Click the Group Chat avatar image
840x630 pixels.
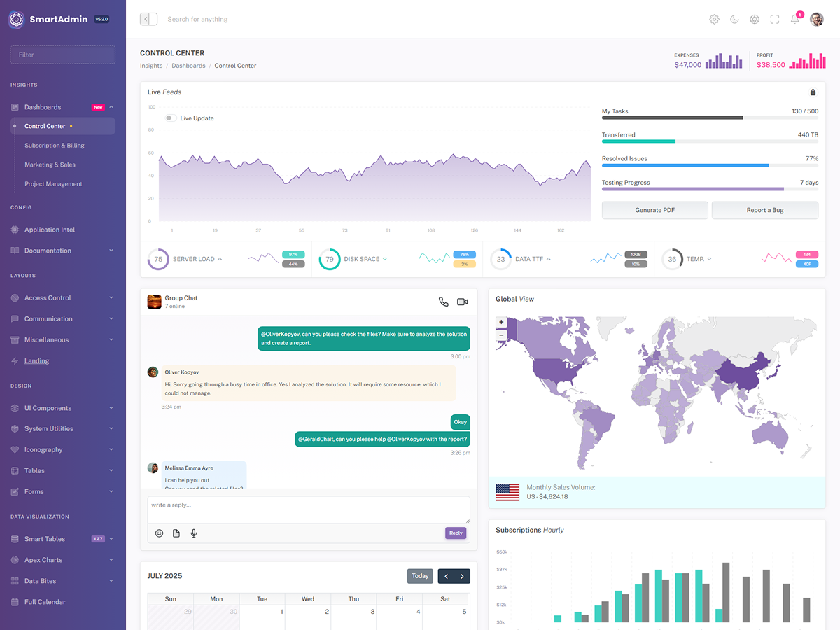155,302
